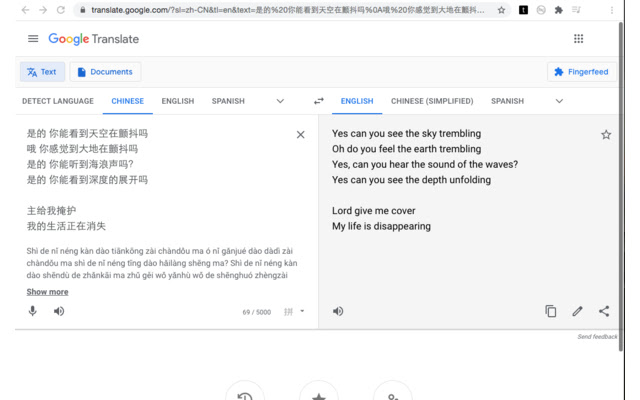
Task: Click into the Chinese source text area
Action: tap(157, 180)
